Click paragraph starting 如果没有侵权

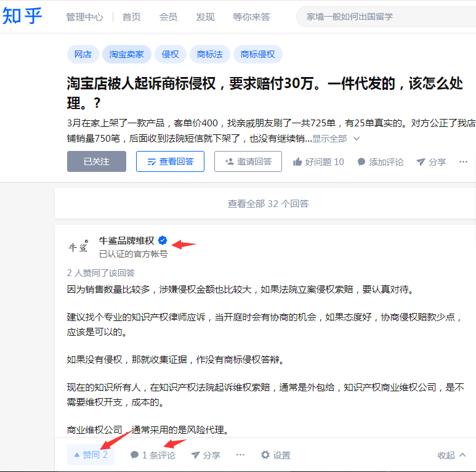tap(175, 360)
